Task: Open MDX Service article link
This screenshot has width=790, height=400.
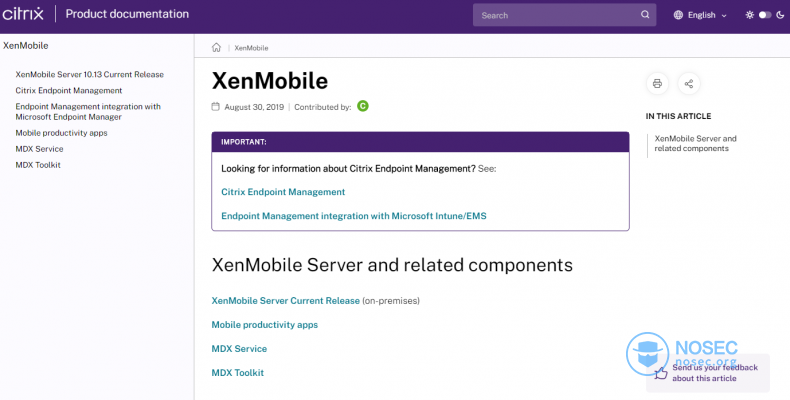Action: coord(239,349)
